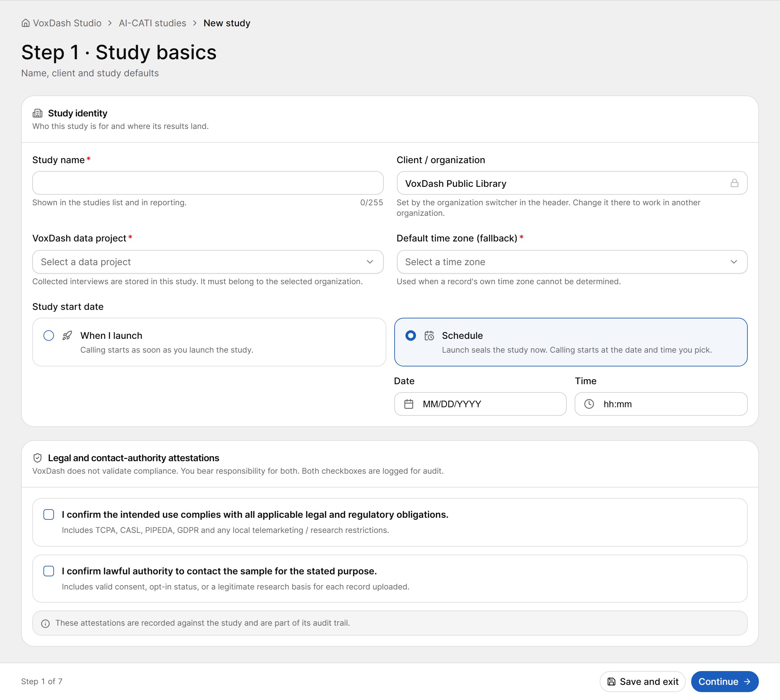The image size is (780, 700).
Task: Click the Step 1 of 7 indicator
Action: [41, 682]
